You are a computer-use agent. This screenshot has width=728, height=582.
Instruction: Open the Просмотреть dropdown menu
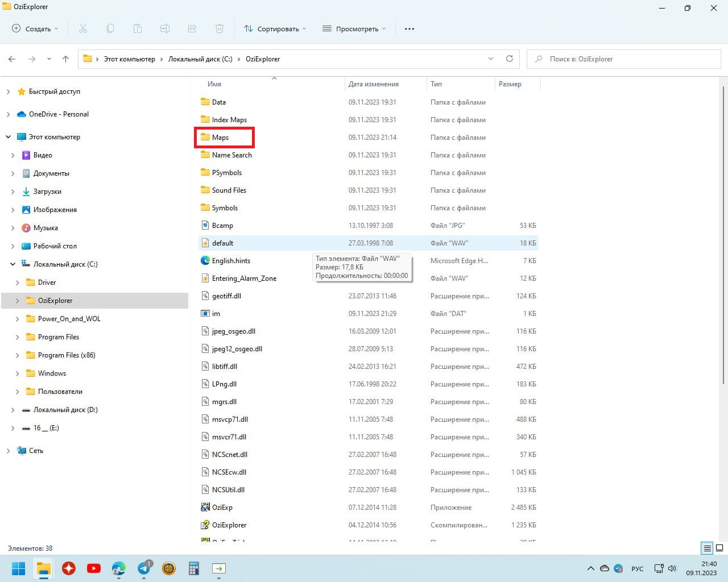point(354,28)
